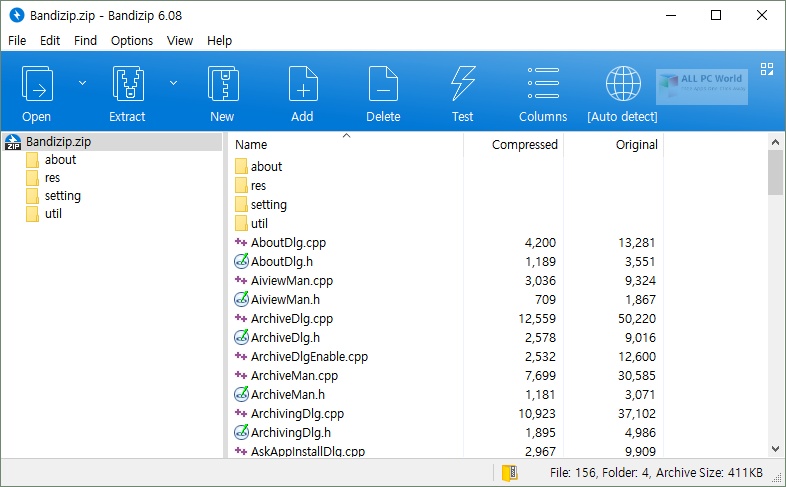Select the setting folder in the tree
The width and height of the screenshot is (786, 487).
click(x=62, y=196)
